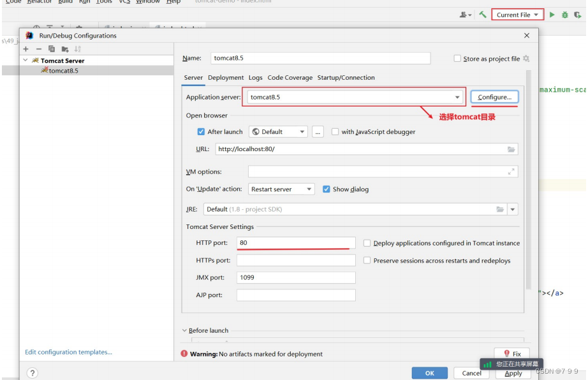
Task: Open Refactor menu
Action: [x=40, y=2]
